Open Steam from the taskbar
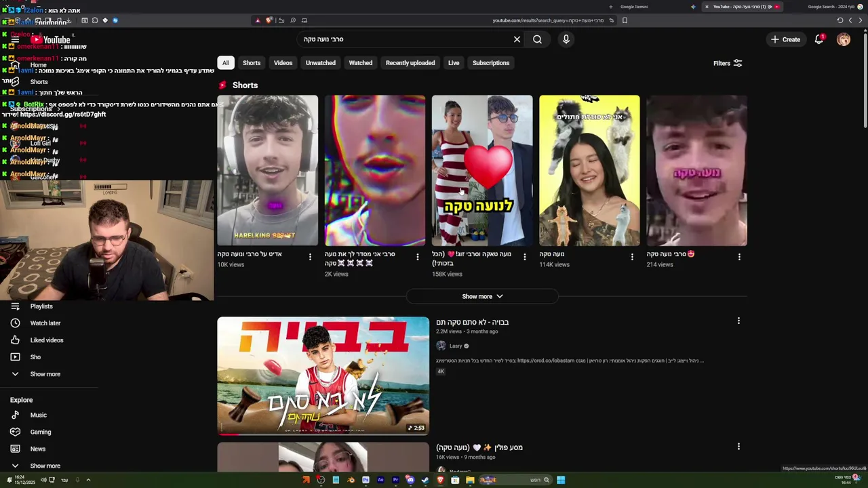Screen dimensions: 868x488 pos(425,480)
